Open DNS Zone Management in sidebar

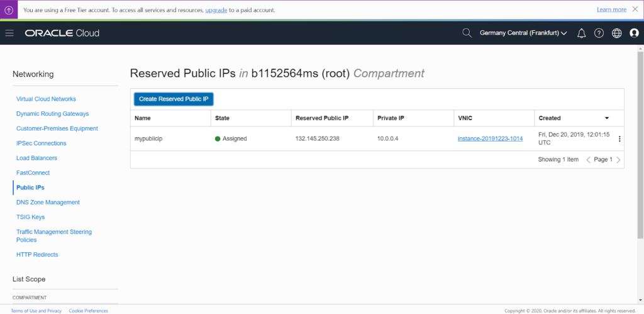coord(48,202)
